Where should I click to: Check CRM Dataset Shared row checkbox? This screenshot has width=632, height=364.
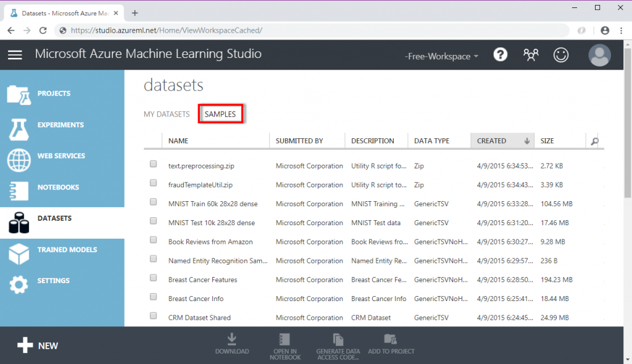pos(153,315)
